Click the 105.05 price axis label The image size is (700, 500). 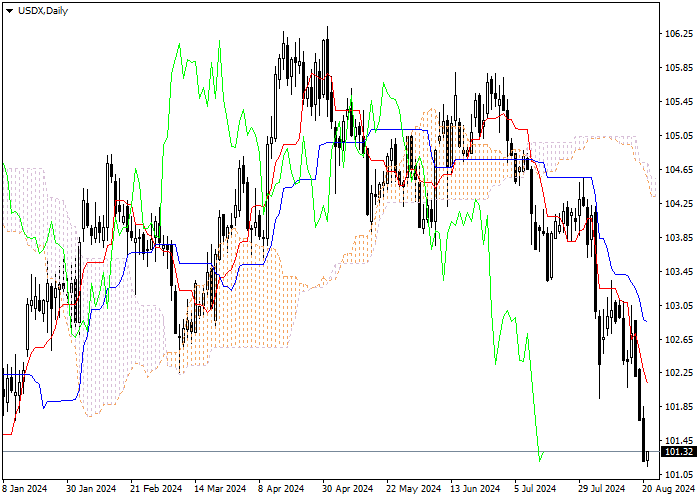679,136
